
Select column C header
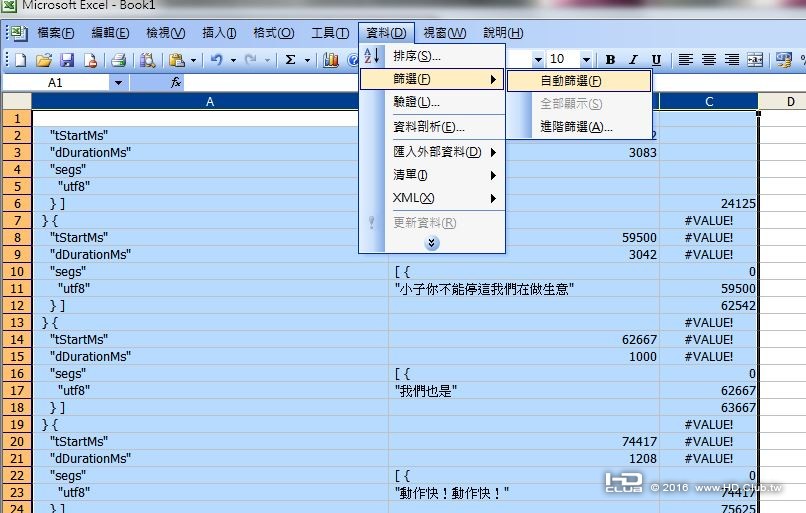[x=709, y=102]
